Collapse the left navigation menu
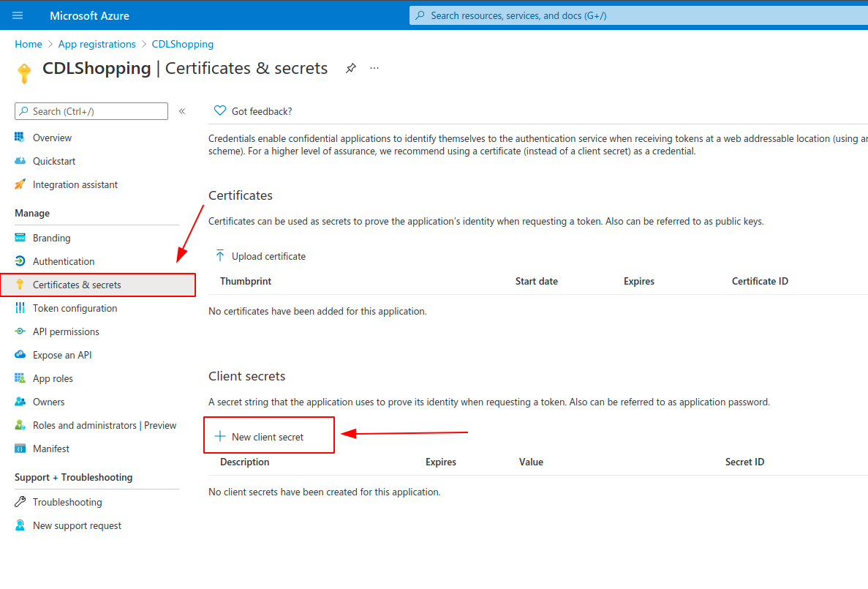The width and height of the screenshot is (868, 589). pyautogui.click(x=182, y=111)
